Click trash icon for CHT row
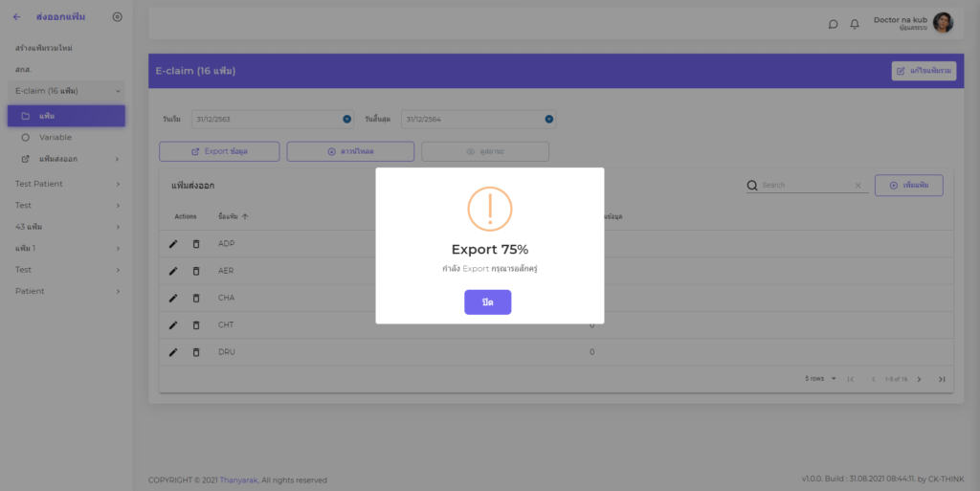The width and height of the screenshot is (980, 491). point(196,325)
